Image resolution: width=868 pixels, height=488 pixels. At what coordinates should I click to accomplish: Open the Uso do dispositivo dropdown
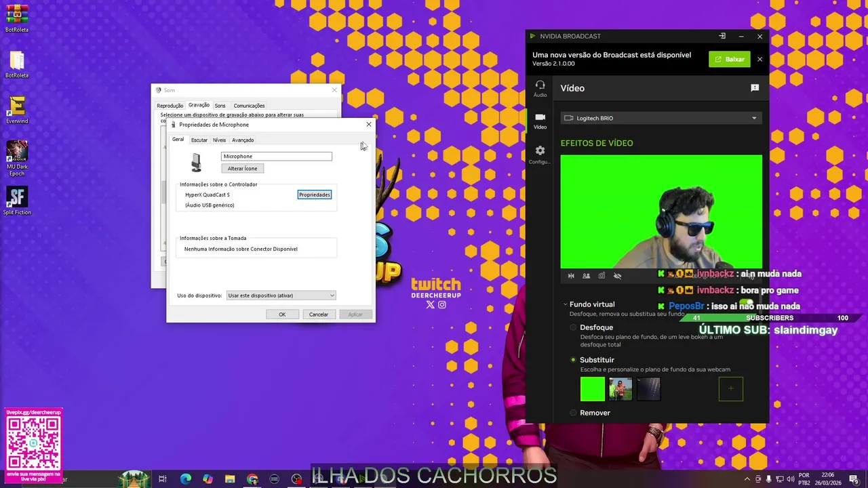(281, 296)
